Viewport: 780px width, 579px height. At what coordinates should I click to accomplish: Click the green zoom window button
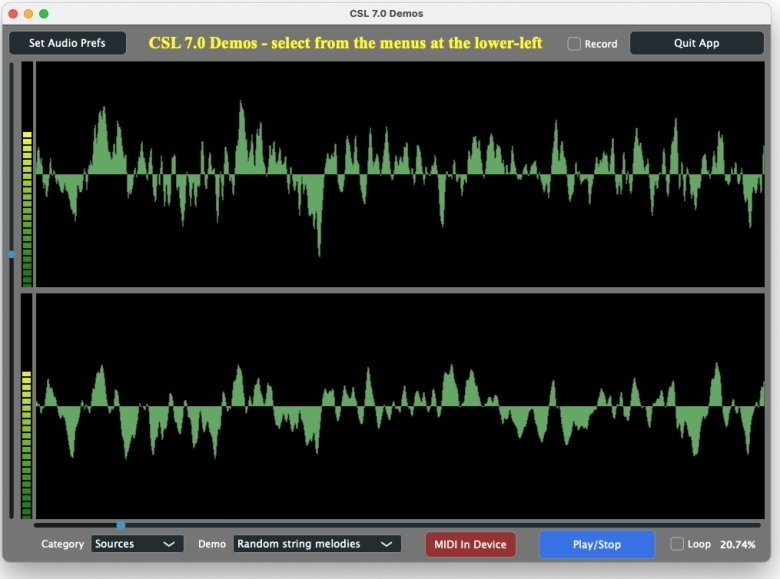(43, 13)
